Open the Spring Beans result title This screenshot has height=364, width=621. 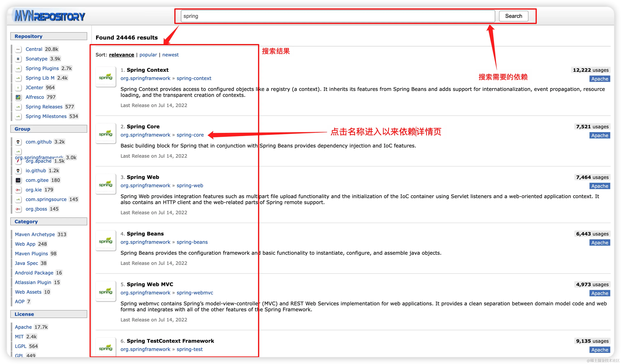[145, 234]
